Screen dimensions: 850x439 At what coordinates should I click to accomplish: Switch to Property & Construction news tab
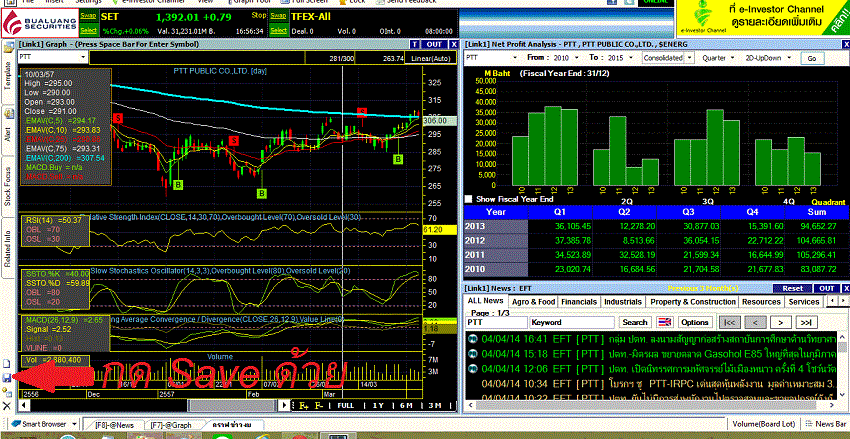click(693, 301)
